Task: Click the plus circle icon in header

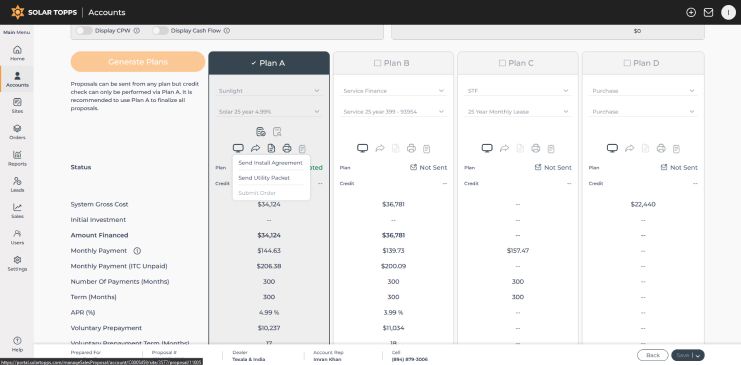Action: 691,13
